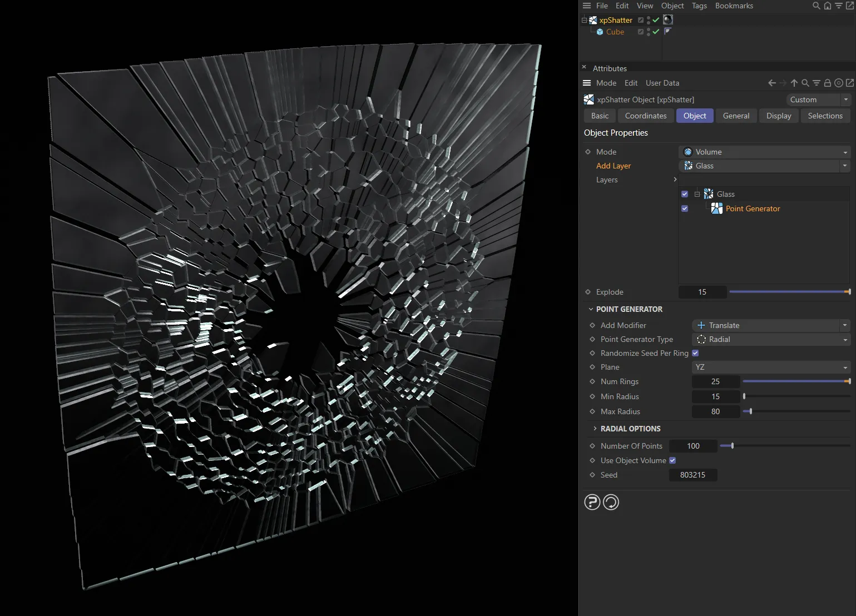Select the Point Generator layer icon
The width and height of the screenshot is (856, 616).
point(716,208)
